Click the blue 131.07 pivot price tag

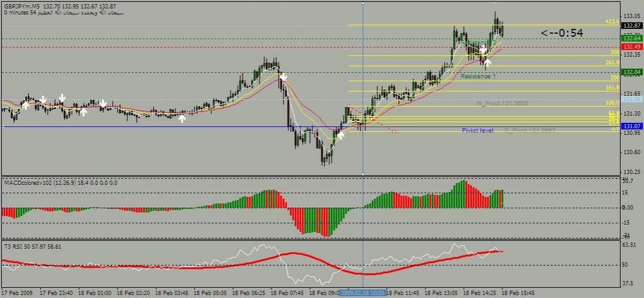coord(632,126)
